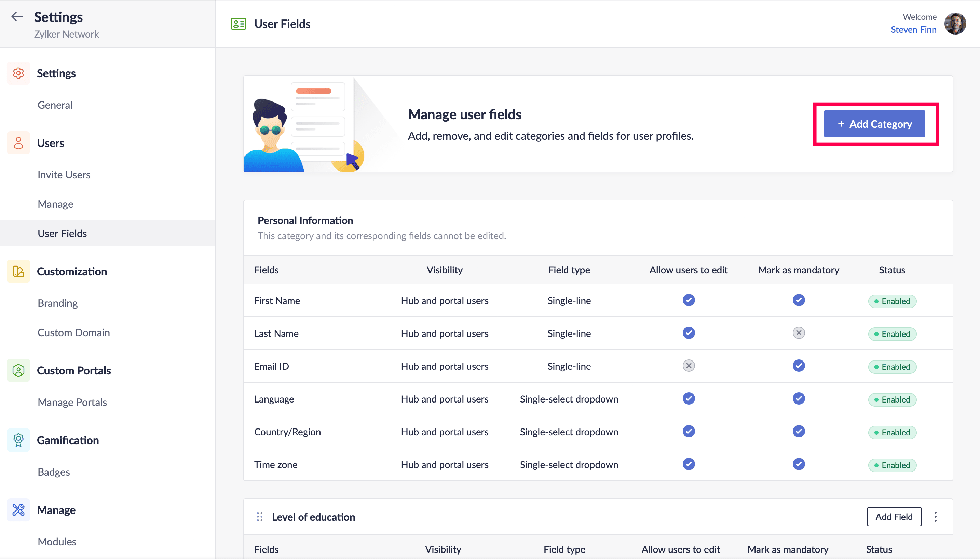Click the Add Category button
Viewport: 980px width, 559px height.
click(x=874, y=124)
